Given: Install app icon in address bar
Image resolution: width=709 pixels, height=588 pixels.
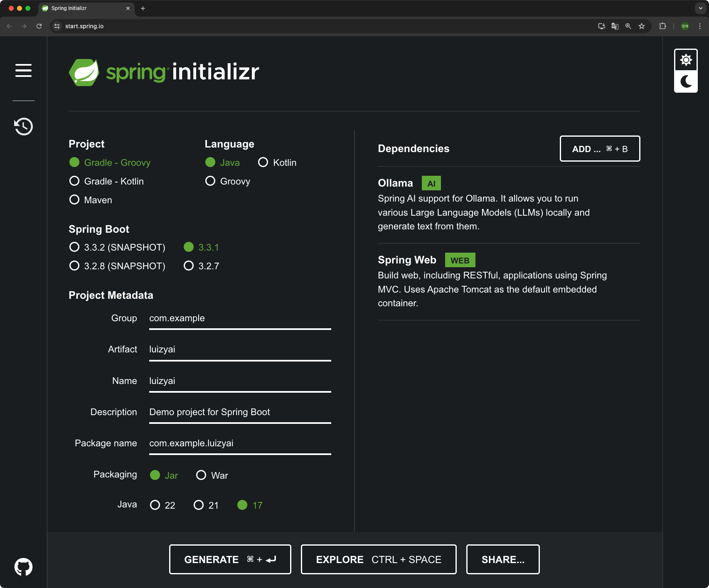Looking at the screenshot, I should 601,26.
